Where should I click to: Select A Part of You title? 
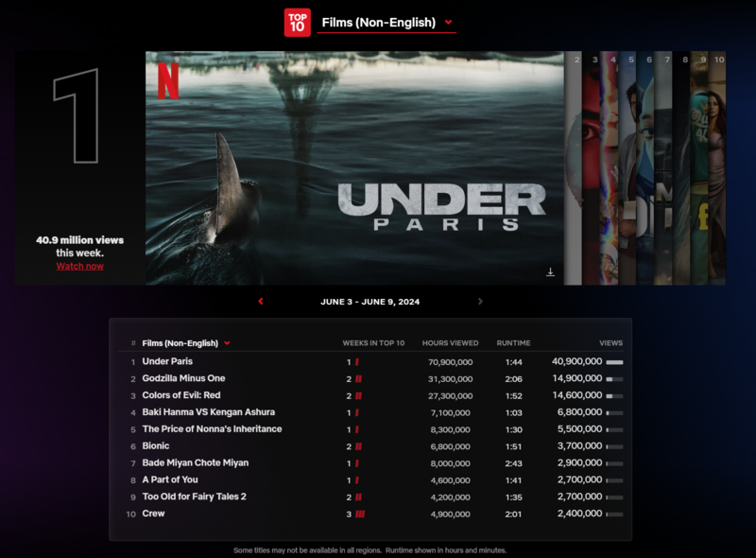tap(170, 480)
